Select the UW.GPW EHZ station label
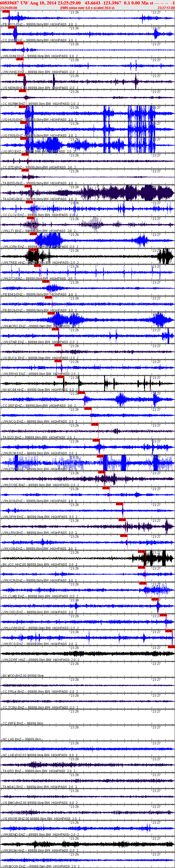 pos(40,517)
